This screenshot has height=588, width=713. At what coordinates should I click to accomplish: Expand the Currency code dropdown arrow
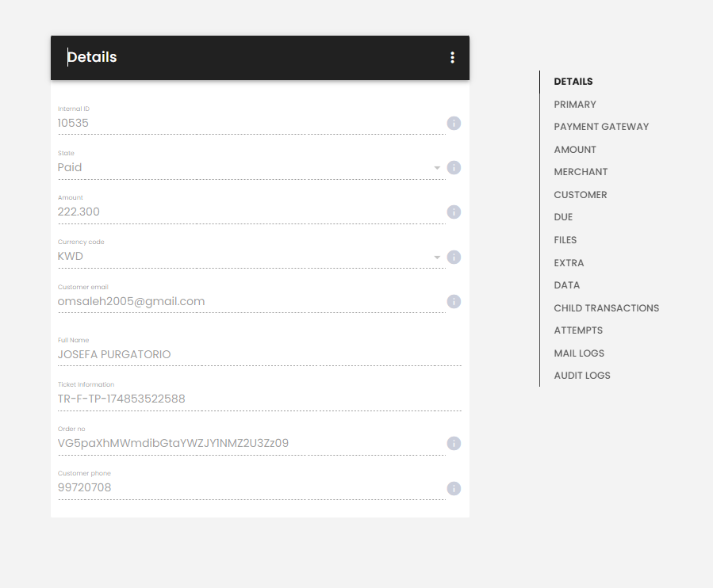(437, 258)
